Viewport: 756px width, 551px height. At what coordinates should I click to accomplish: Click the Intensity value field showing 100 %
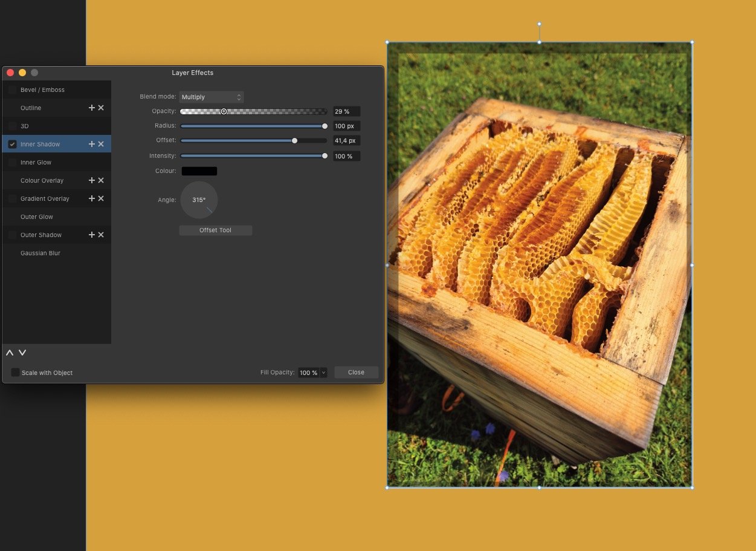(x=347, y=156)
